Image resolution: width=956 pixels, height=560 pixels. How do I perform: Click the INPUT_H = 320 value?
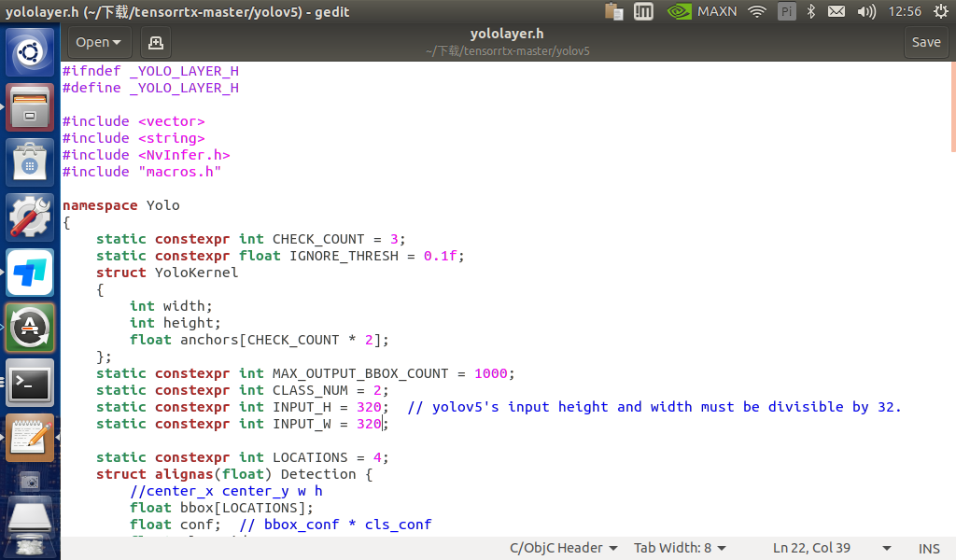tap(368, 407)
